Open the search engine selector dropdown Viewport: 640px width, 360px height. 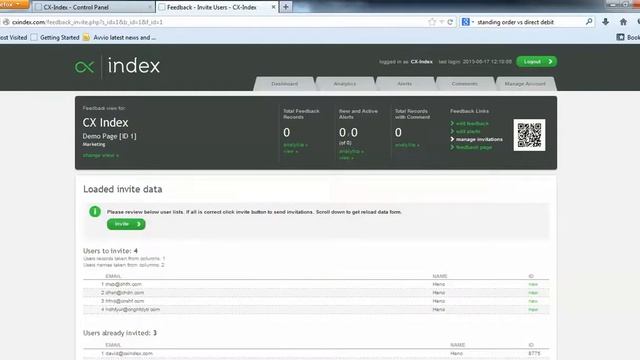tap(467, 22)
